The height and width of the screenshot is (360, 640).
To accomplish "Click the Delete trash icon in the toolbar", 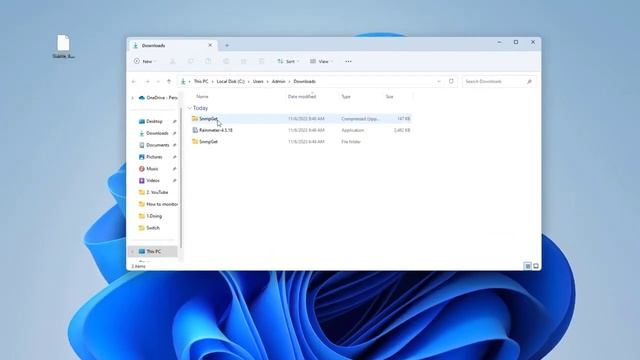I will 261,61.
